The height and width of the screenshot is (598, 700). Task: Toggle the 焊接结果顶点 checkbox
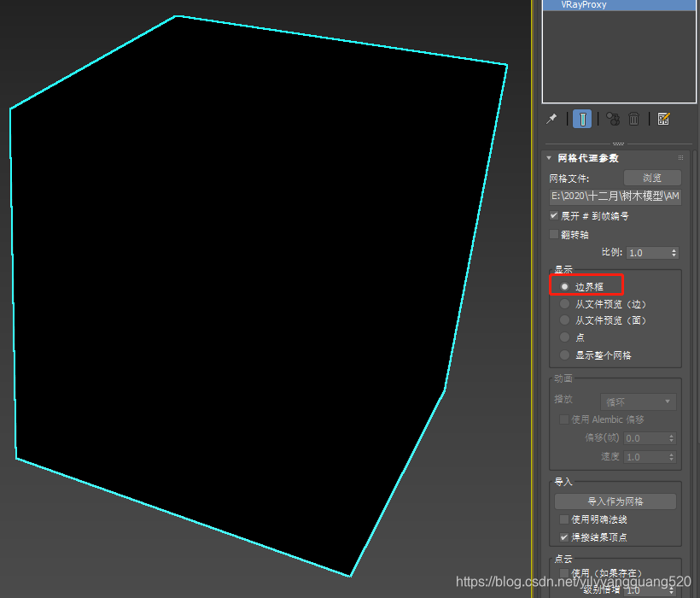tap(563, 536)
